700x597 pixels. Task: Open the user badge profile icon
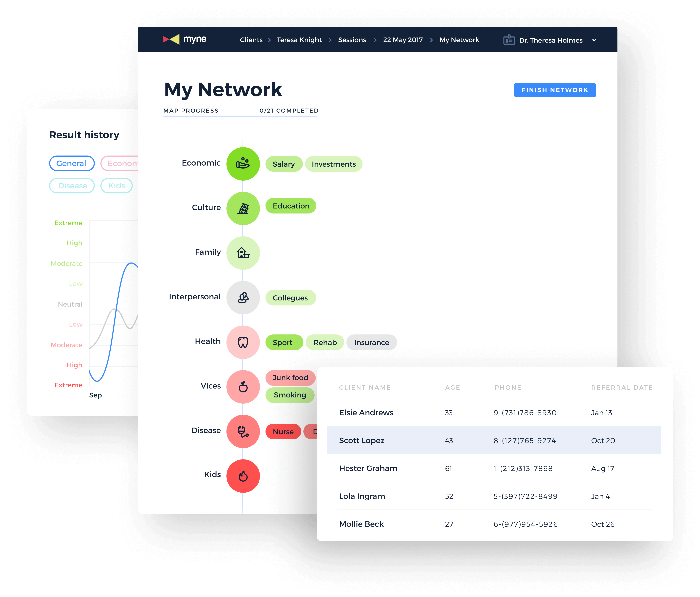pyautogui.click(x=509, y=40)
